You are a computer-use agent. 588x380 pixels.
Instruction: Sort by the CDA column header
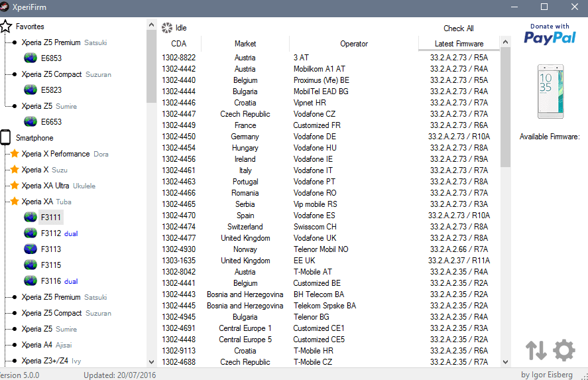pos(179,44)
